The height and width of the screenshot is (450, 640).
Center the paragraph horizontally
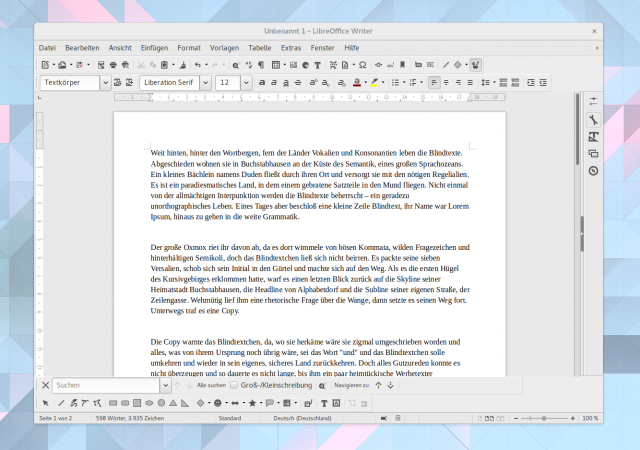pos(446,82)
